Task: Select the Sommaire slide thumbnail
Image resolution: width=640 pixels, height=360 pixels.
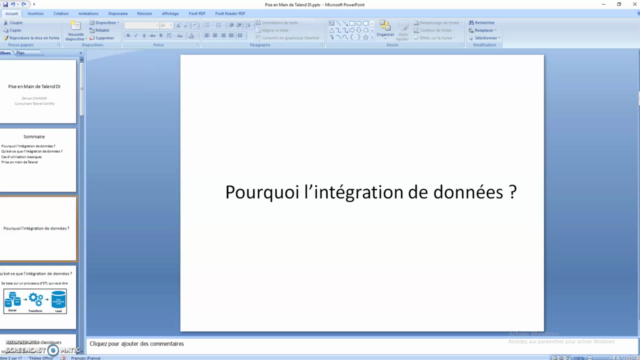Action: 38,160
